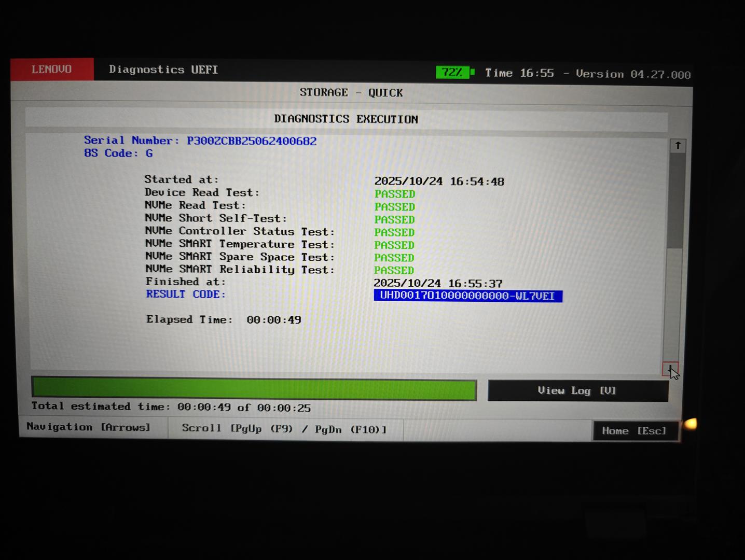Go back with Home [Esc] button
Screen dimensions: 745x560
tap(634, 431)
